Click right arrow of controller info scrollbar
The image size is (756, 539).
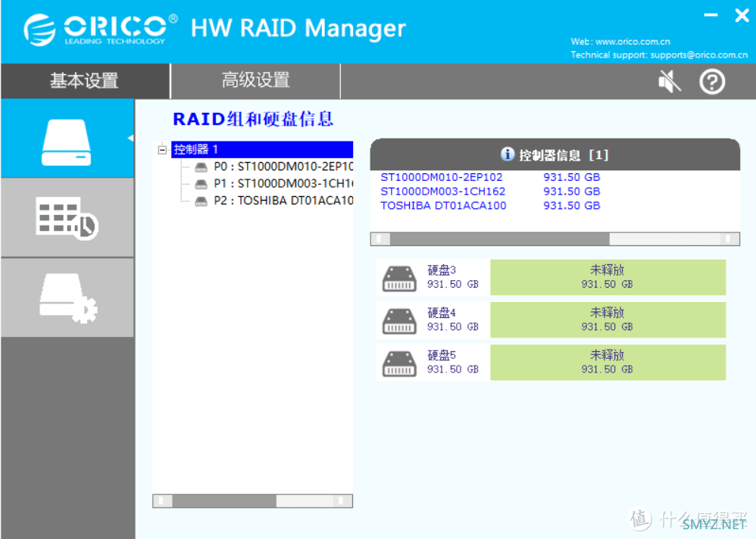click(x=730, y=239)
